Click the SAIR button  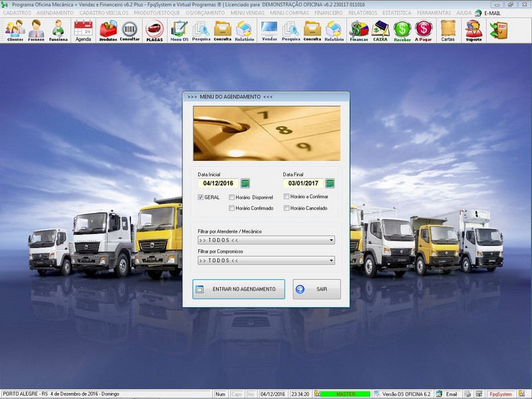(x=317, y=289)
